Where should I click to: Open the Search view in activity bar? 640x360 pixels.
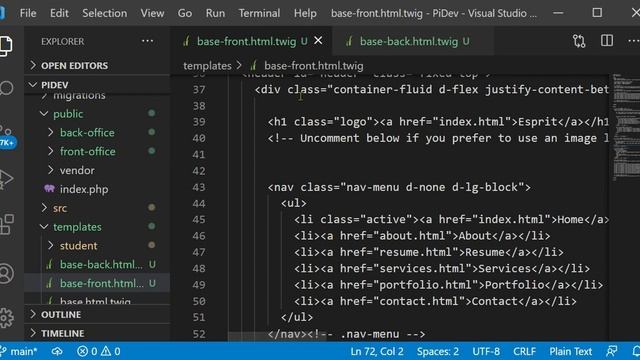[6, 88]
